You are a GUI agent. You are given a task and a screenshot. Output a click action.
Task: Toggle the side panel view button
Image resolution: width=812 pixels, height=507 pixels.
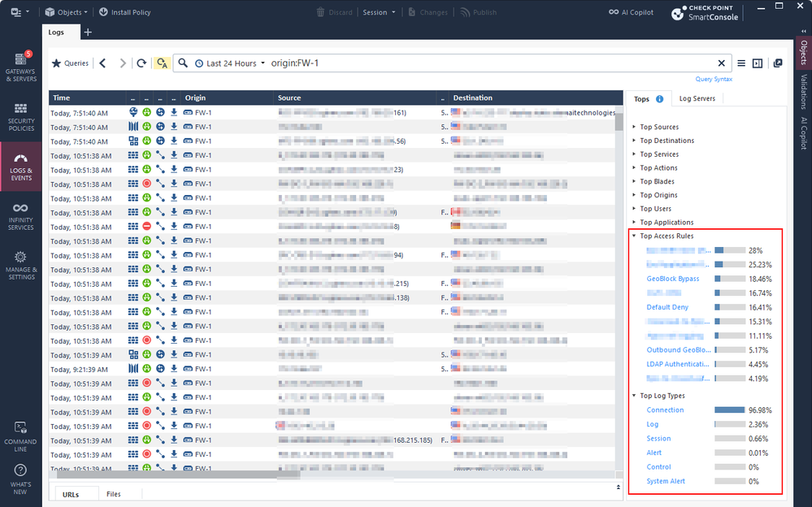pos(758,63)
